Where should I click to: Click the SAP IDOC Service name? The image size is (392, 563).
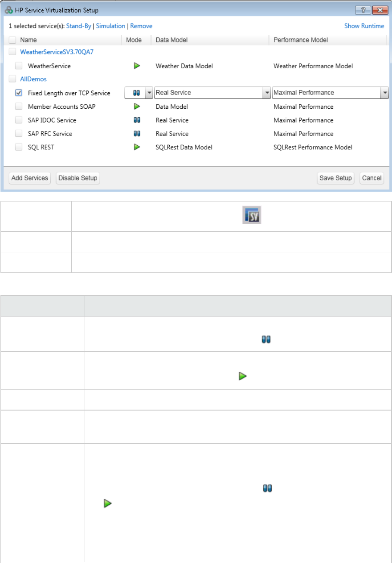click(x=52, y=120)
